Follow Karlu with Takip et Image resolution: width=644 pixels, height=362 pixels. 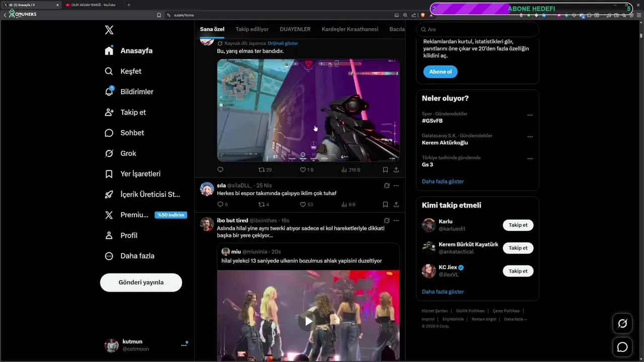pyautogui.click(x=518, y=225)
